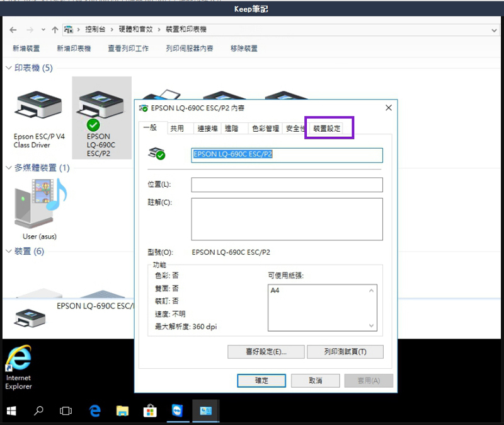
Task: Click 型號 value EPSON LQ-690C ESC/P2
Action: click(231, 252)
